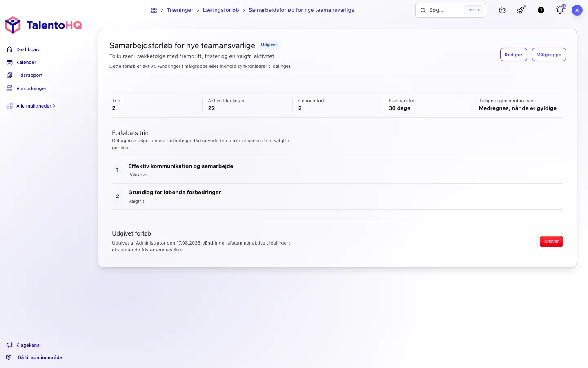This screenshot has height=368, width=588.
Task: Open the settings gear icon in top bar
Action: click(502, 10)
